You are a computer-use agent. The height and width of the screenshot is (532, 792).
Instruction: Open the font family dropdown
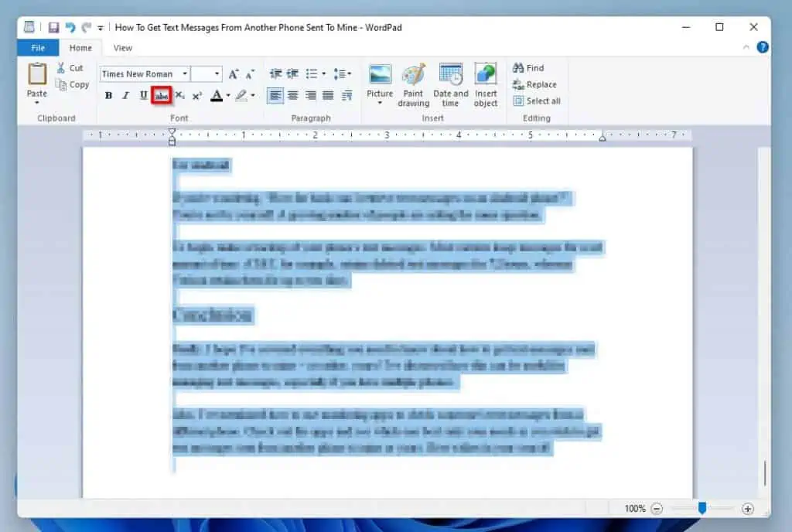[x=185, y=73]
